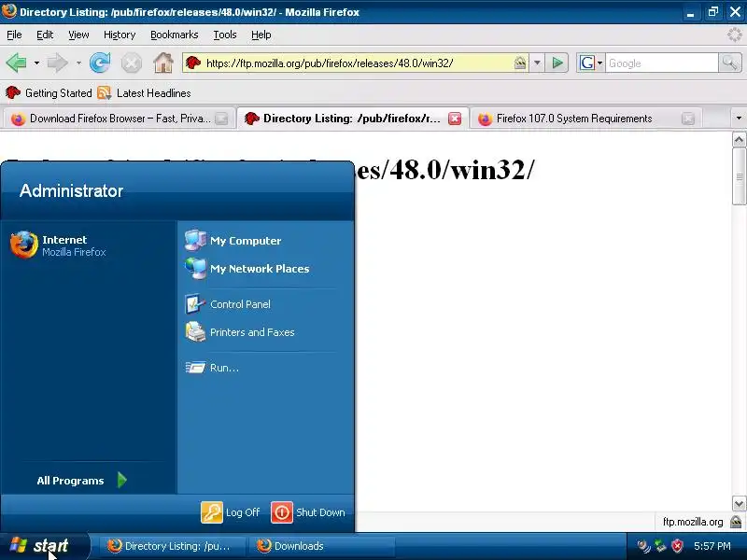Click the Log Off button
Screen dimensions: 747x560
[x=231, y=512]
